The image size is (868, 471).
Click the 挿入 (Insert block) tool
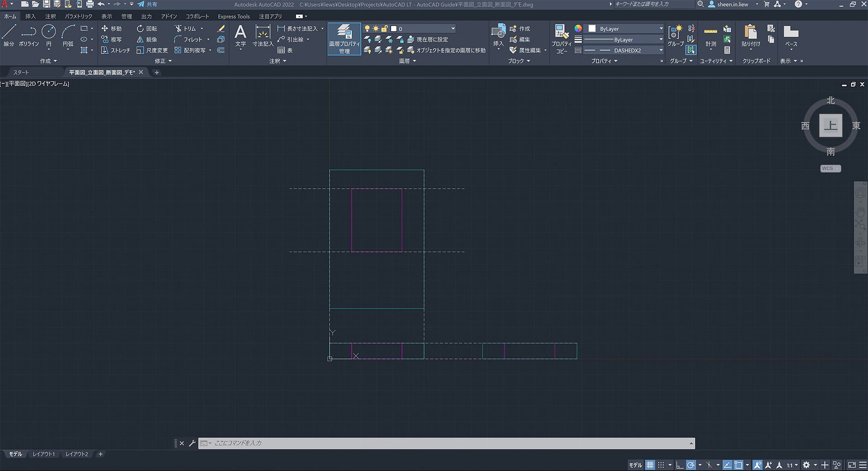click(x=498, y=36)
